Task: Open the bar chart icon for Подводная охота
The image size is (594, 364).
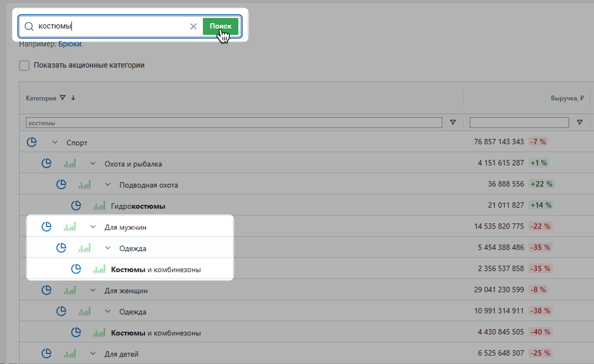Action: point(85,184)
